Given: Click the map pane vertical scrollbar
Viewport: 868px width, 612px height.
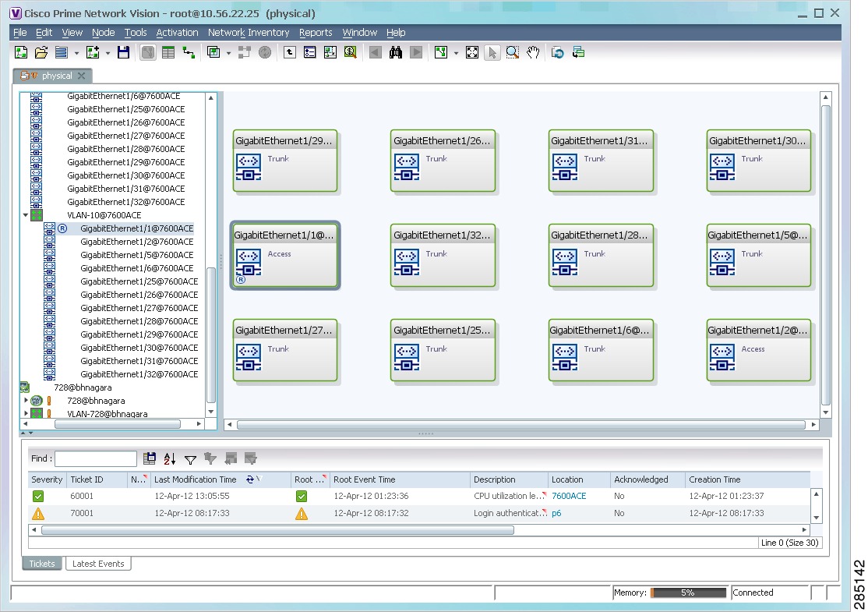Looking at the screenshot, I should pos(825,255).
